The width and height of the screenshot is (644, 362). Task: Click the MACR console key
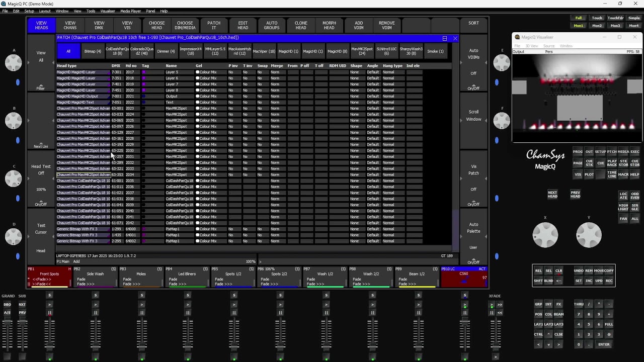click(x=623, y=174)
